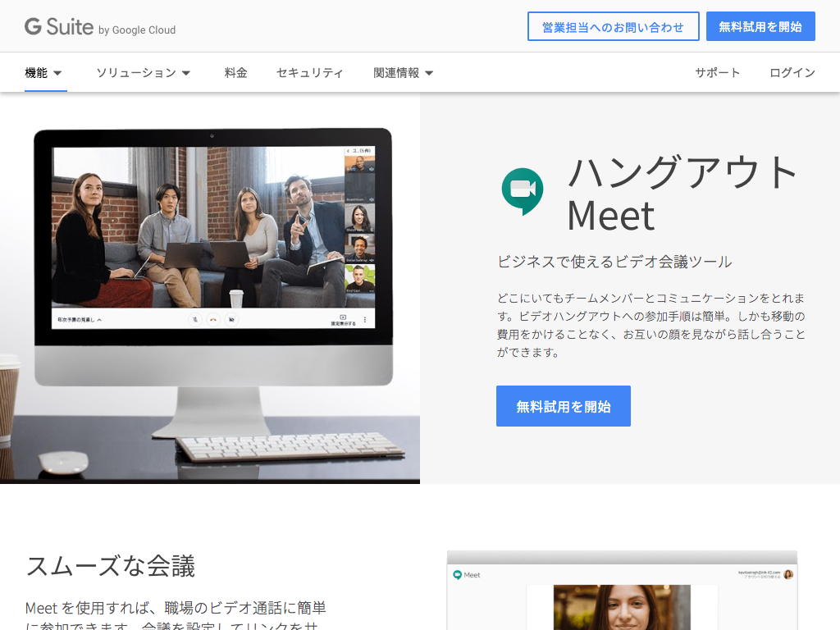Click the green Hangouts Meet camera icon
The image size is (840, 630).
[523, 191]
